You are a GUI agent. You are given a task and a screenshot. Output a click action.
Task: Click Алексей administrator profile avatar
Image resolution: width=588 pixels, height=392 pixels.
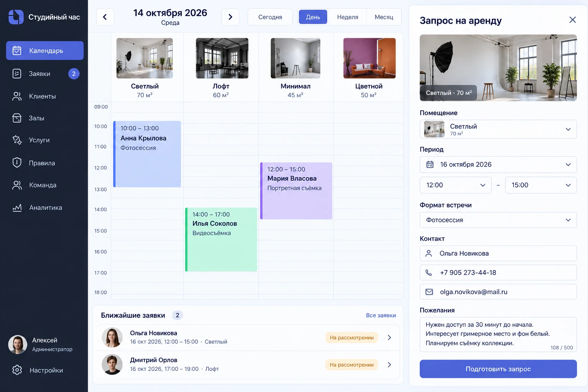click(18, 345)
